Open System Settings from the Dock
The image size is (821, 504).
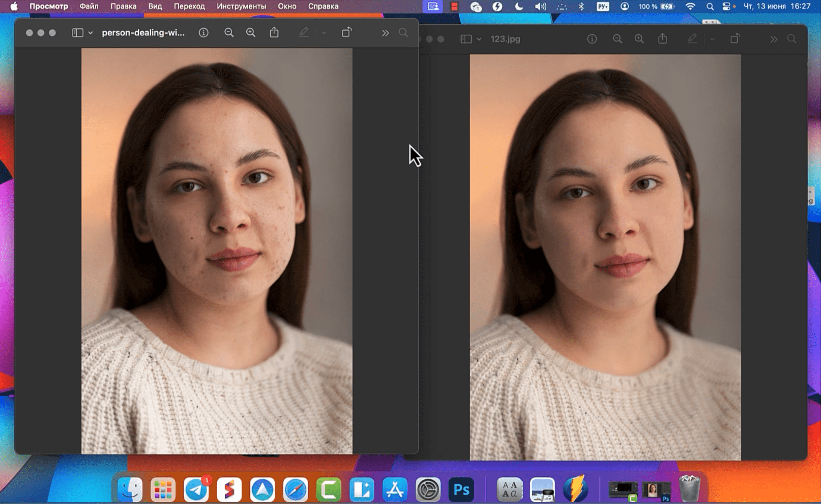coord(428,489)
